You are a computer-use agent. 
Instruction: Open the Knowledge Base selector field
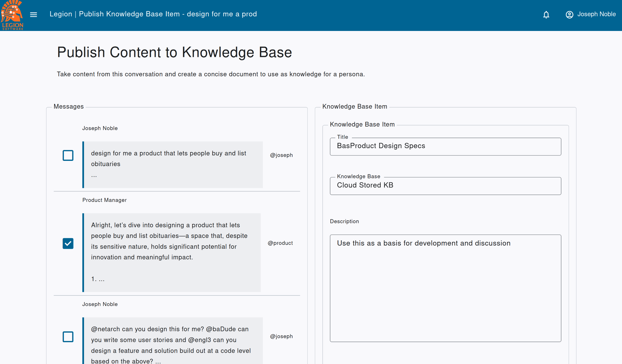point(445,186)
